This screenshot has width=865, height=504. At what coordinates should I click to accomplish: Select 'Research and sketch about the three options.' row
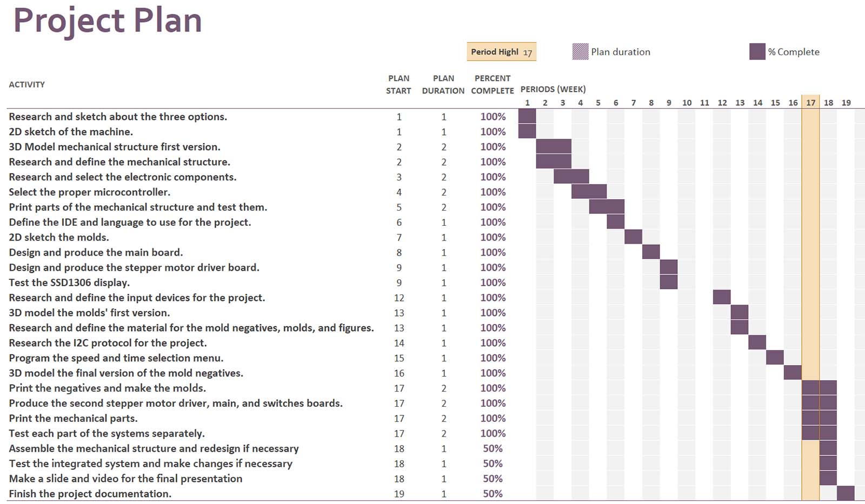pos(436,117)
